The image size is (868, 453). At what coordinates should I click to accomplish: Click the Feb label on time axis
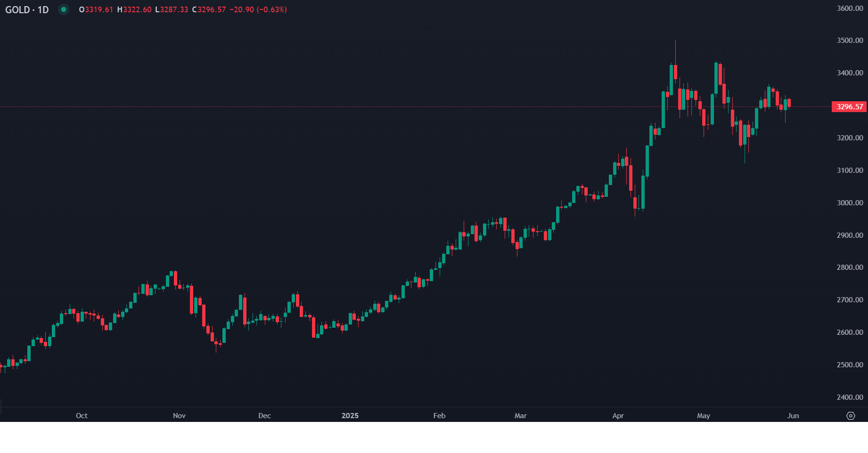(439, 416)
